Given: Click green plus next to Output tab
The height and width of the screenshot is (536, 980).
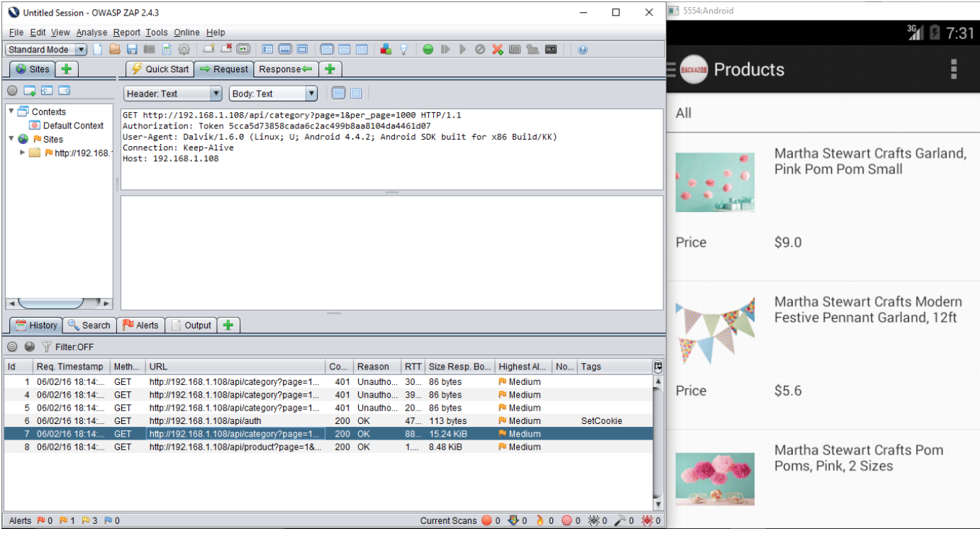Looking at the screenshot, I should (228, 325).
